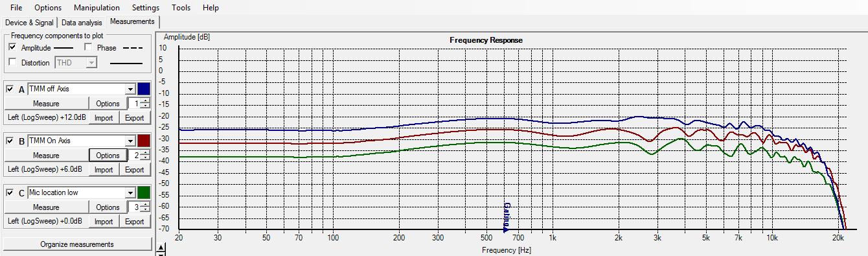Click Export for measurement C
Image resolution: width=868 pixels, height=256 pixels.
135,222
